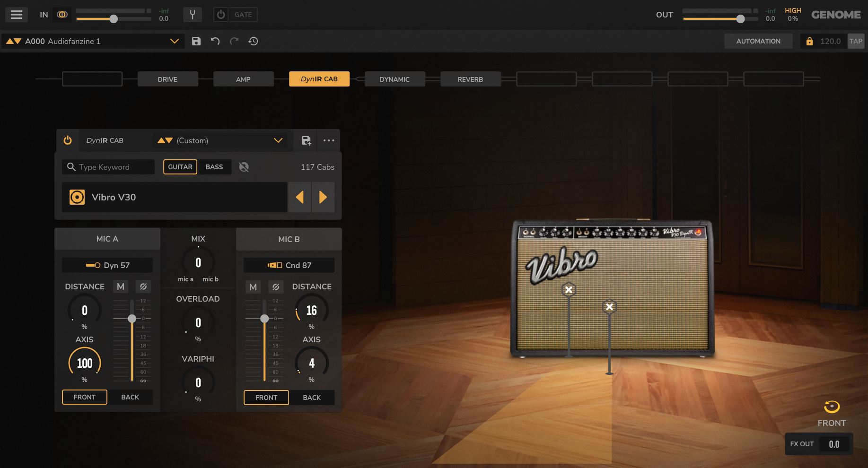868x468 pixels.
Task: Open the tuner fork icon
Action: (193, 15)
